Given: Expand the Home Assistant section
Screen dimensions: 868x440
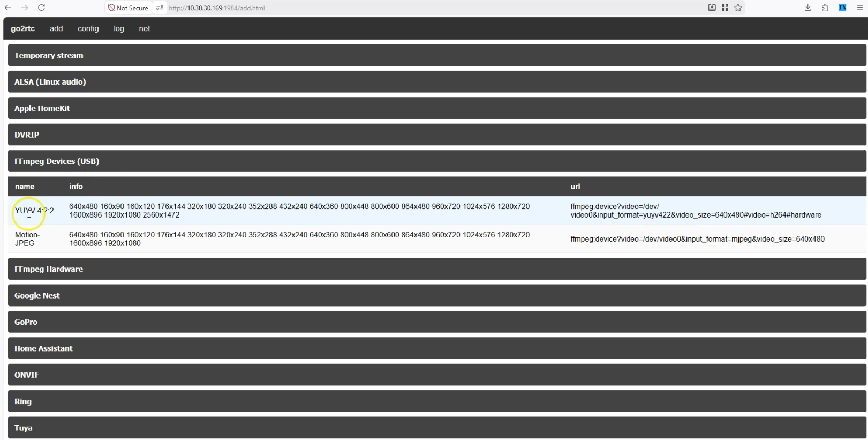Looking at the screenshot, I should [437, 348].
